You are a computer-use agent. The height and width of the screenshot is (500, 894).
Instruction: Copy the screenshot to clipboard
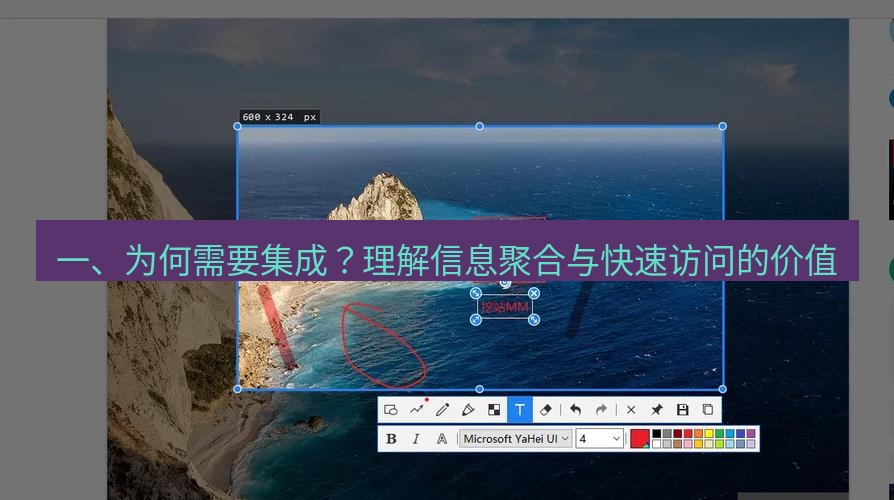(708, 410)
